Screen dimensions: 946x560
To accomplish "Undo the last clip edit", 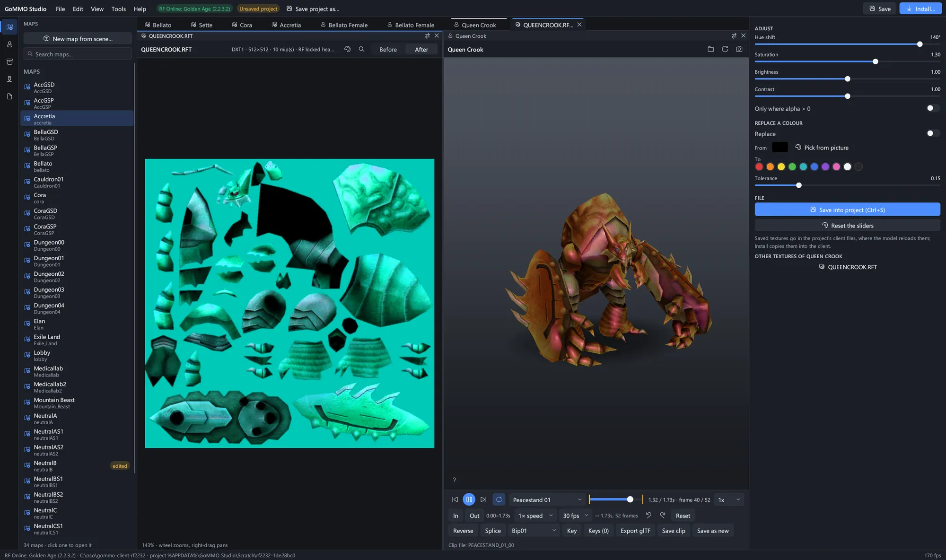I will (x=648, y=516).
